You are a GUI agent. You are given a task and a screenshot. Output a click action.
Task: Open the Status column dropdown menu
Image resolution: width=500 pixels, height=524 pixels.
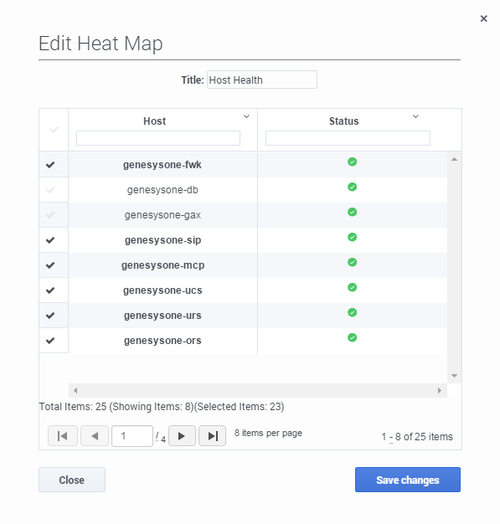(415, 116)
